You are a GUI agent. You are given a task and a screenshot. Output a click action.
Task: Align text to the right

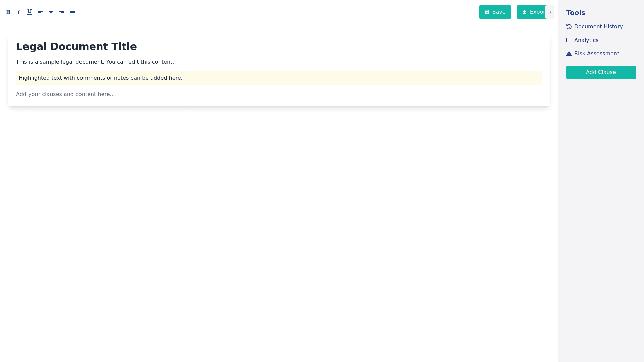pos(62,12)
